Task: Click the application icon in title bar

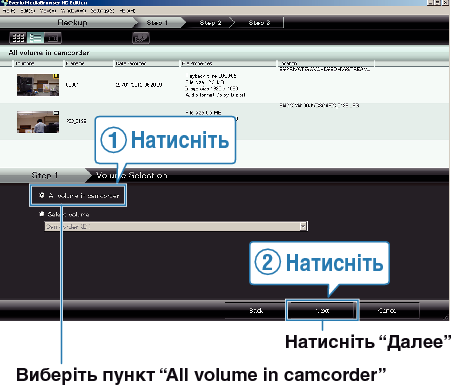Action: [4, 2]
